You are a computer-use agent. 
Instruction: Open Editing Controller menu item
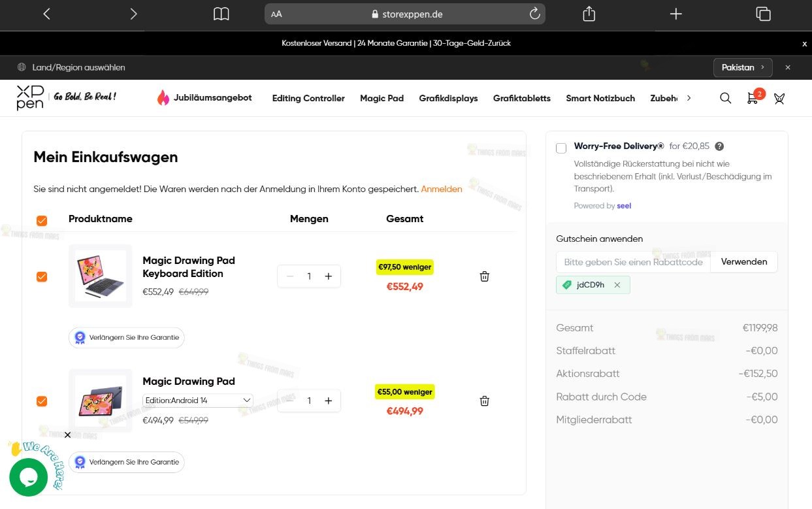(308, 98)
